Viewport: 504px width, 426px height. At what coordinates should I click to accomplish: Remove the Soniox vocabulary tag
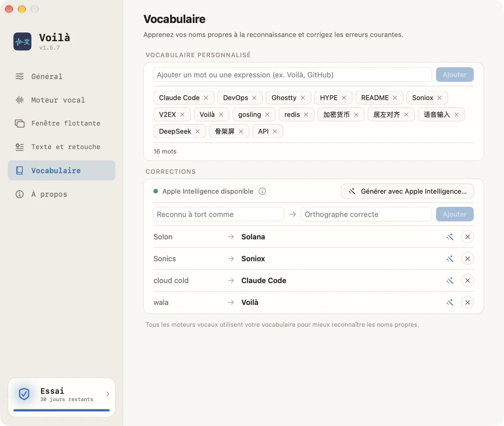point(440,98)
